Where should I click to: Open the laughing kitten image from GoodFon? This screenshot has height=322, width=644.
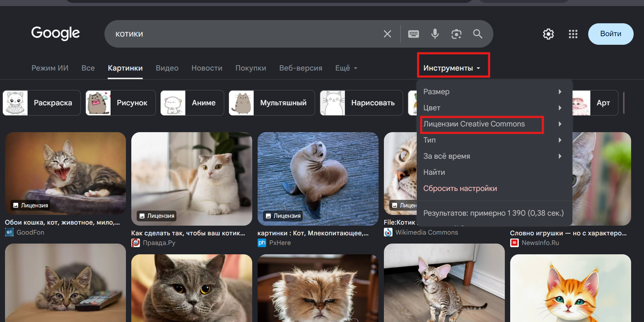pyautogui.click(x=65, y=173)
